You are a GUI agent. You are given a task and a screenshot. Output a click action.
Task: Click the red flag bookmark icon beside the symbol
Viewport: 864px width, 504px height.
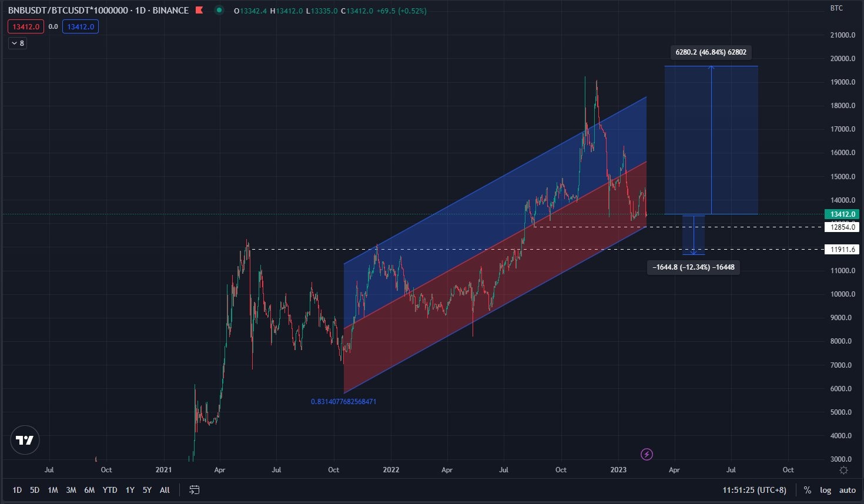click(x=199, y=10)
